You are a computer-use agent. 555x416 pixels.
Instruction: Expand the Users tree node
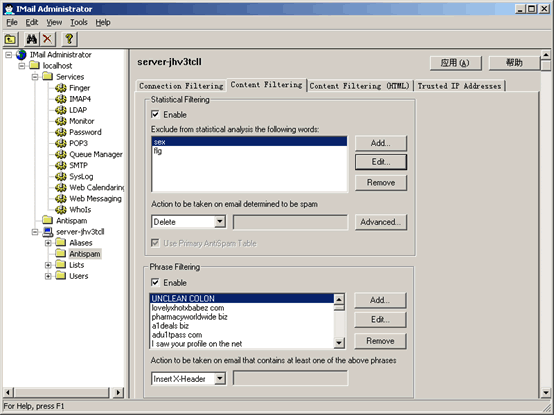coord(48,276)
